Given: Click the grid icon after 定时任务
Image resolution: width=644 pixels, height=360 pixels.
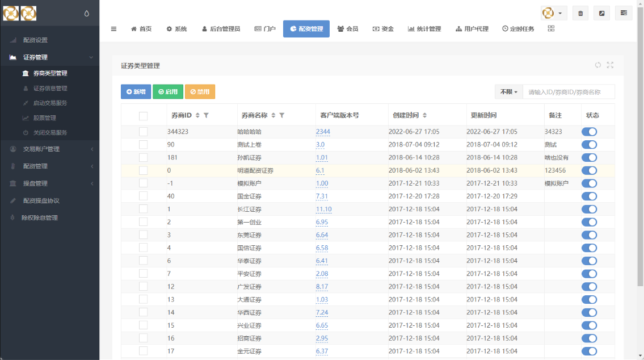Looking at the screenshot, I should click(551, 28).
